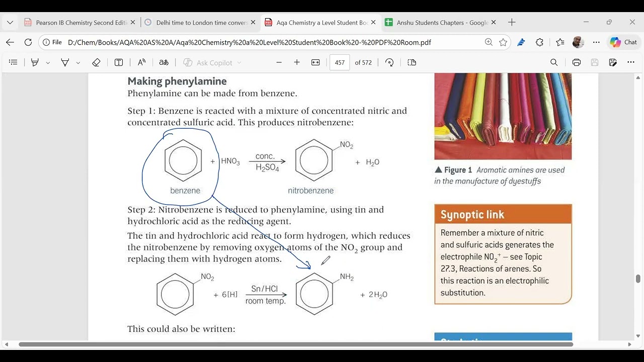The height and width of the screenshot is (362, 644).
Task: Click the Synoptic link box heading
Action: coord(472,215)
